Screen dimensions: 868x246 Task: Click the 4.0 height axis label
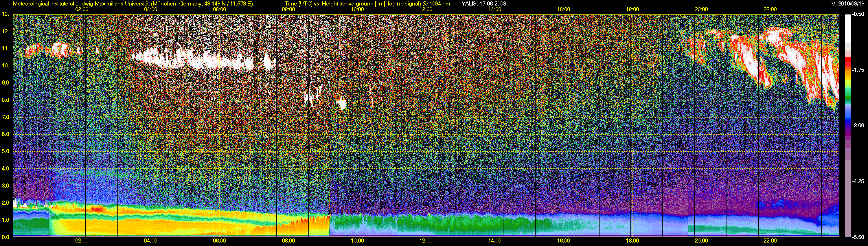point(5,168)
